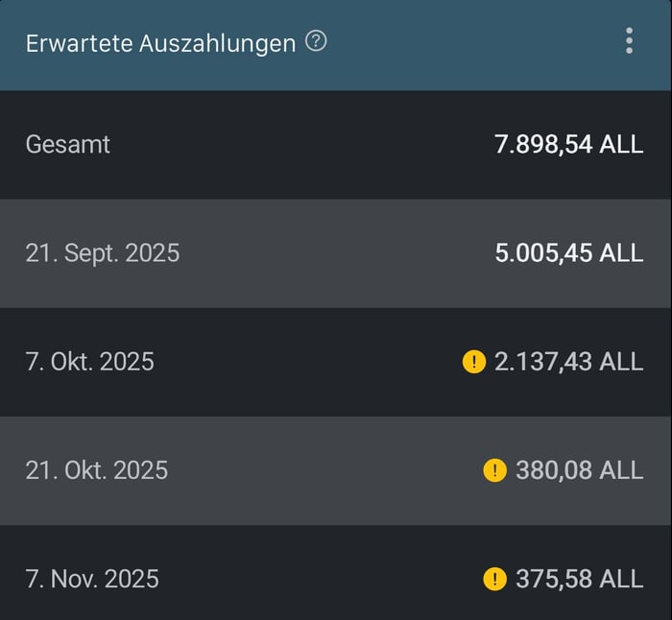Click the 21. Sept. 2025 date label
672x620 pixels.
103,253
